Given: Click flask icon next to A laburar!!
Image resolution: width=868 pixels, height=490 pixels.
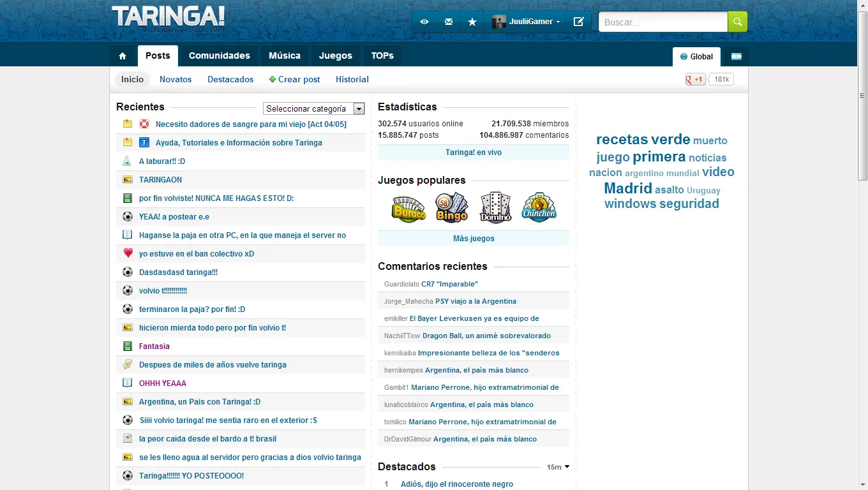Looking at the screenshot, I should click(127, 161).
